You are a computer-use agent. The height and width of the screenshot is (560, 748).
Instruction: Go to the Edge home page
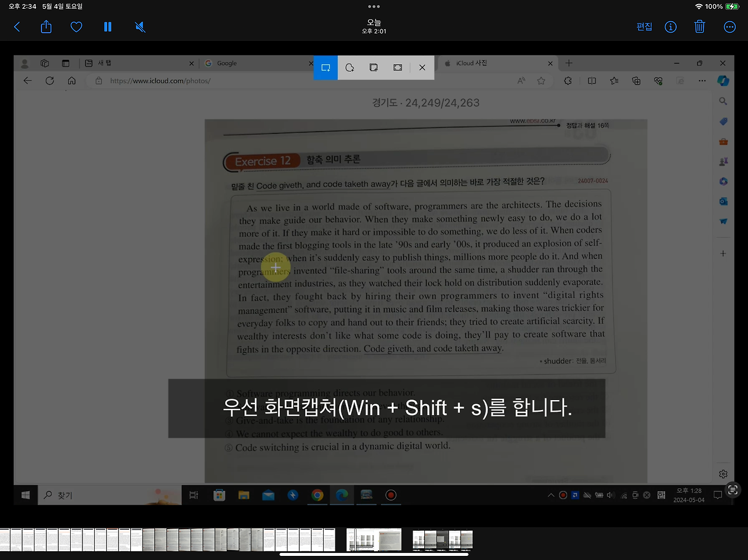(x=72, y=81)
